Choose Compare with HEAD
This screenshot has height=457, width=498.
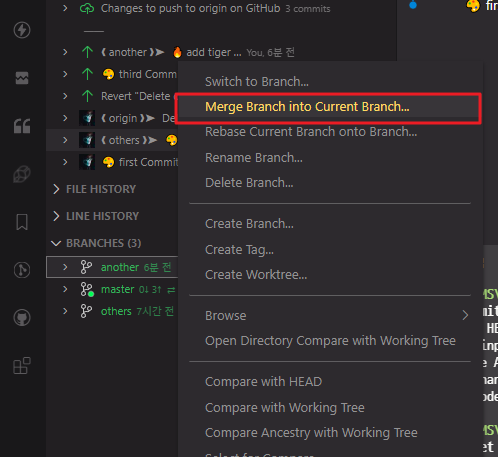coord(330,382)
